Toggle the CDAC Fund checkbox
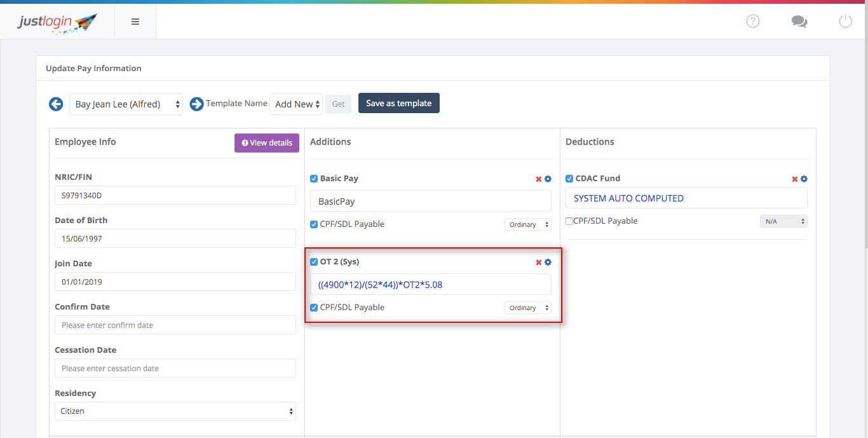 click(x=569, y=179)
